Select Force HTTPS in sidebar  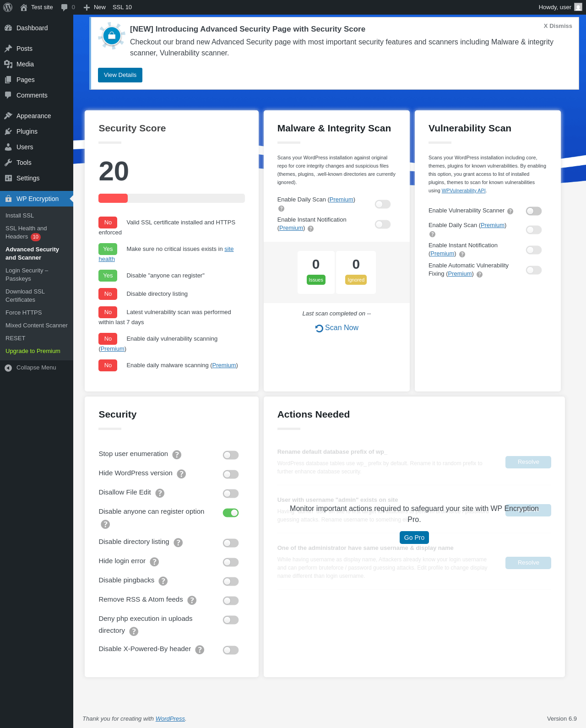(23, 313)
